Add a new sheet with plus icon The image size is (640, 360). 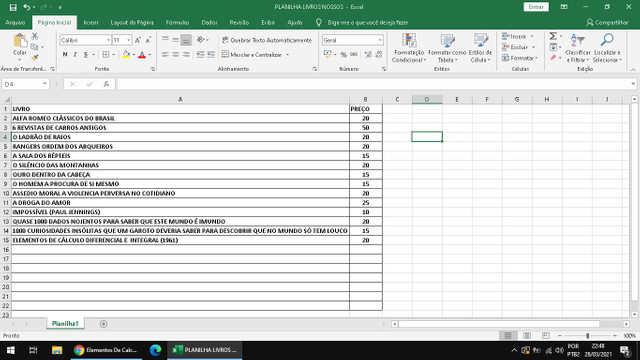103,324
